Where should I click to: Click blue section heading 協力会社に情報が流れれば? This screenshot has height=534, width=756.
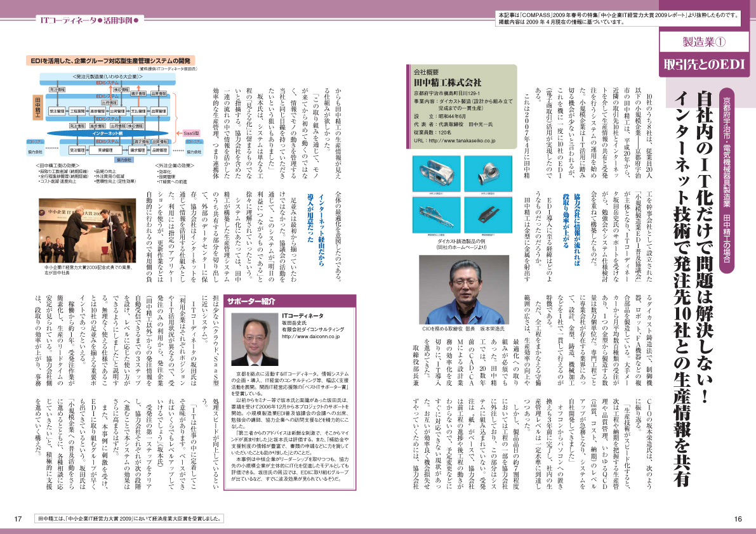577,231
